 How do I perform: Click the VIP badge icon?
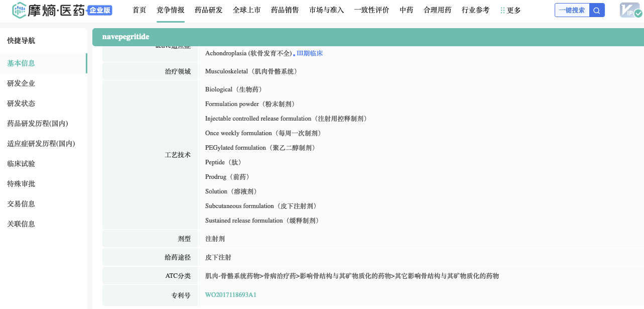point(630,10)
